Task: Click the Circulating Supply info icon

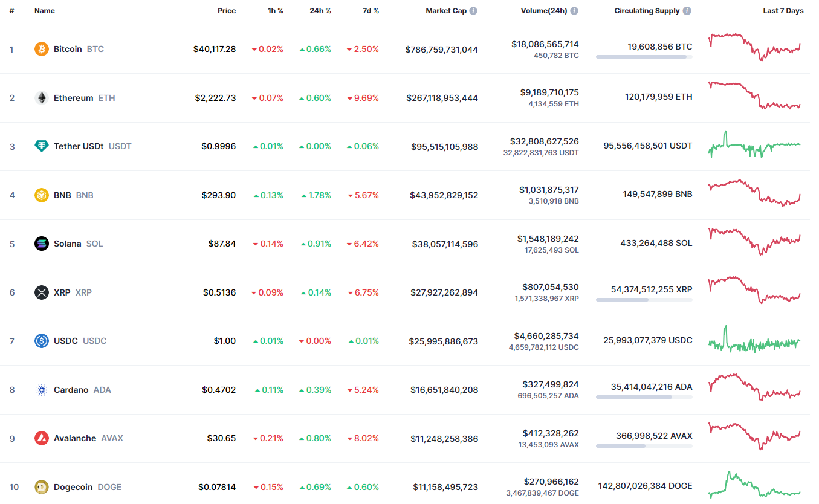Action: click(687, 11)
